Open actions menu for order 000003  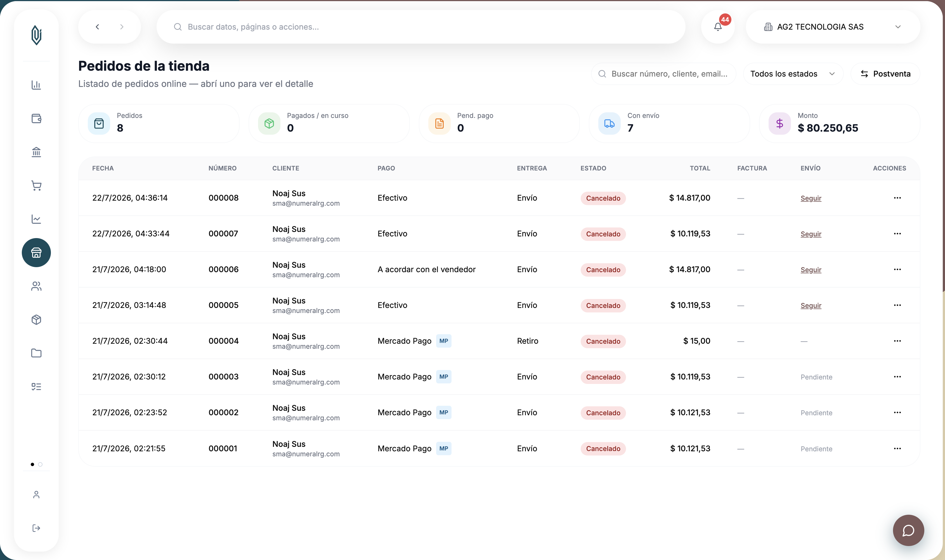pyautogui.click(x=897, y=377)
